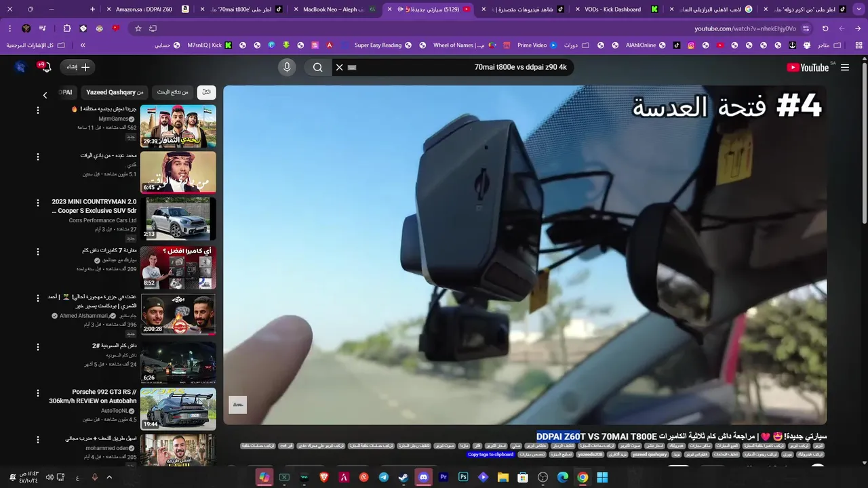Open the apps grid icon on bookmarks bar

pyautogui.click(x=859, y=45)
